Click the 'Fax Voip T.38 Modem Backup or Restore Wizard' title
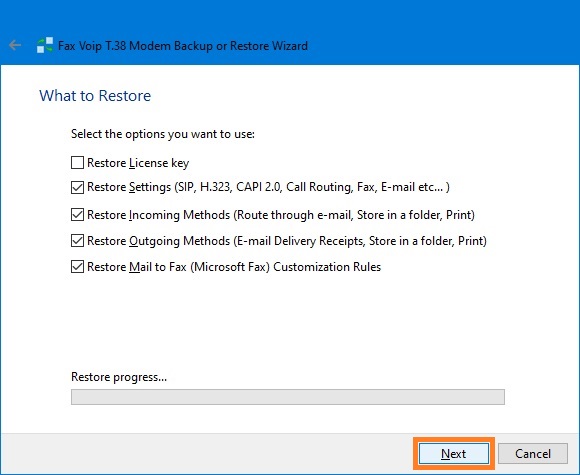This screenshot has height=475, width=580. click(x=183, y=46)
